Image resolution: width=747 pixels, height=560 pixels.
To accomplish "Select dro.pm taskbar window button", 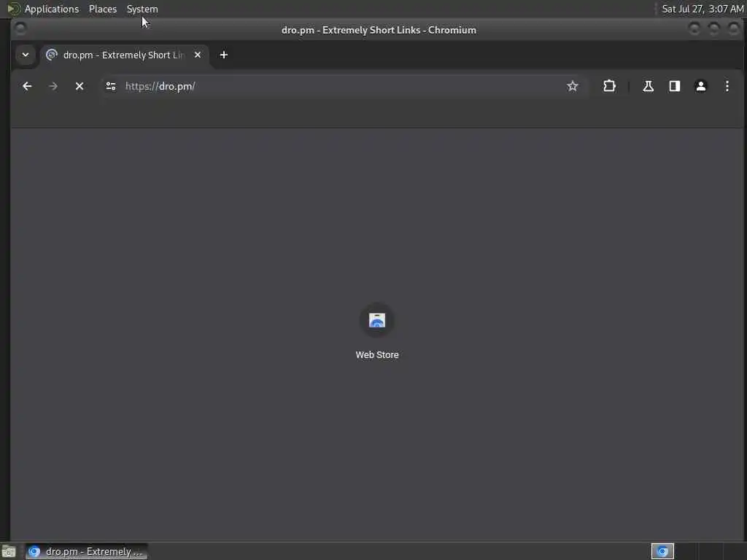I will (87, 551).
